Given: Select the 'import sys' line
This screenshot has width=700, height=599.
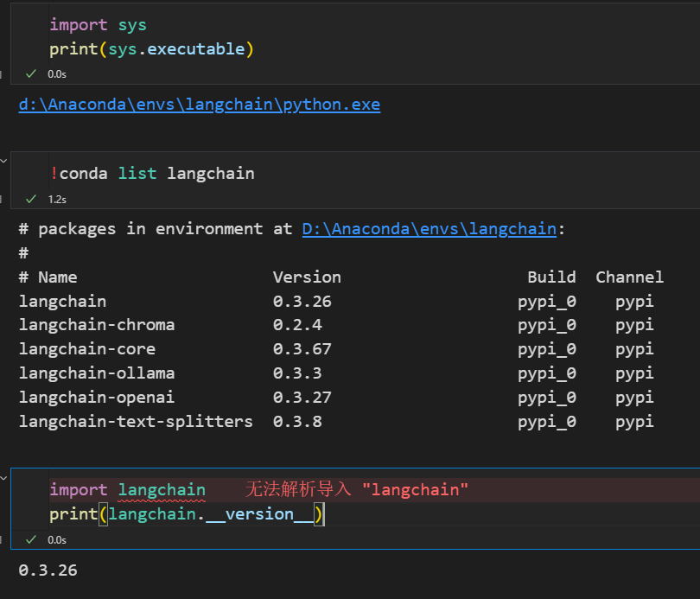Looking at the screenshot, I should click(x=98, y=25).
